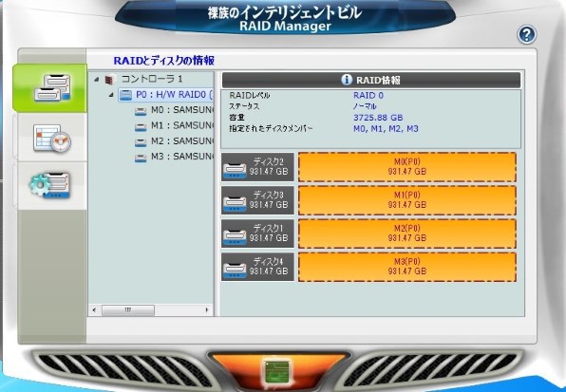Viewport: 566px width, 392px height.
Task: Select the ディスク3 931.47 GB disk block
Action: pyautogui.click(x=257, y=200)
